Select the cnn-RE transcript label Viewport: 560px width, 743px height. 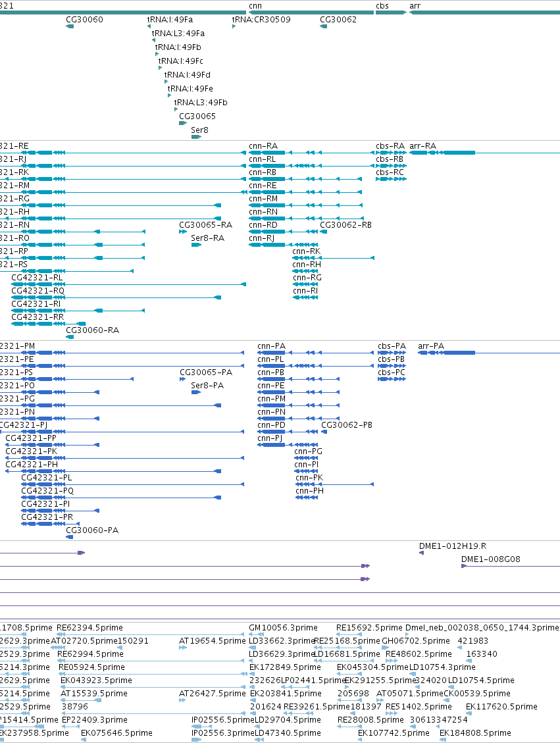(x=263, y=186)
